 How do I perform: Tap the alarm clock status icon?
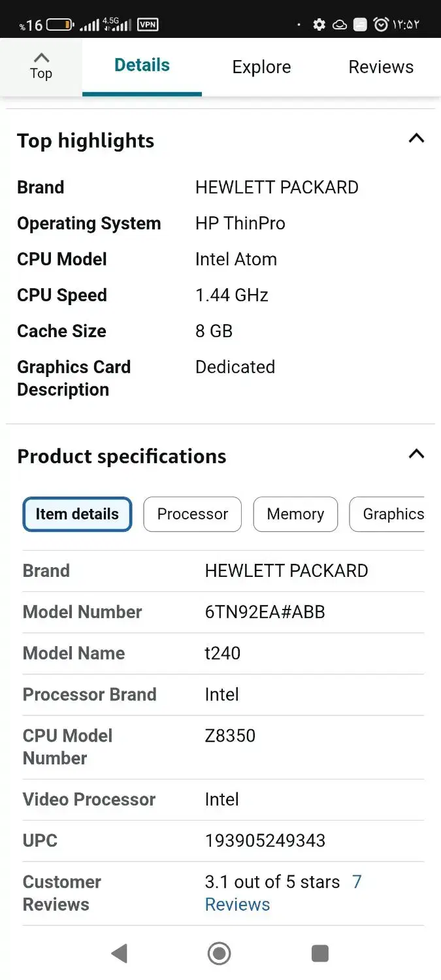(380, 25)
